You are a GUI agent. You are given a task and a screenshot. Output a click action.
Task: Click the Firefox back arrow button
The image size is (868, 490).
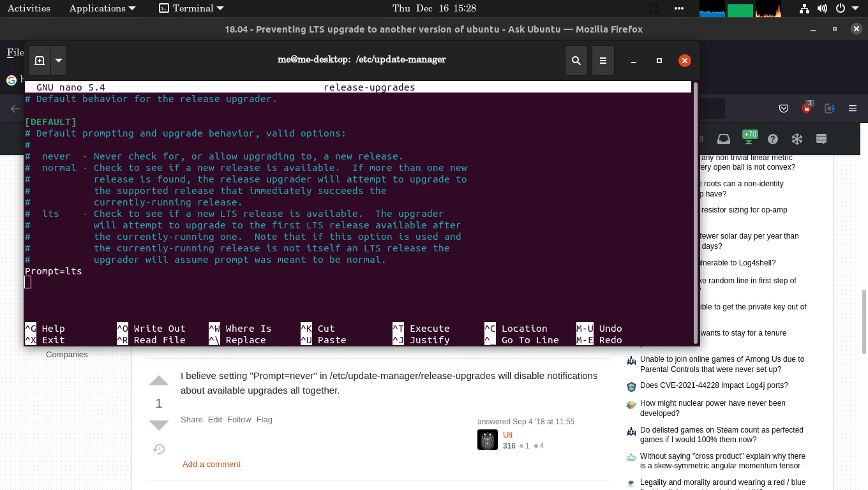click(15, 109)
